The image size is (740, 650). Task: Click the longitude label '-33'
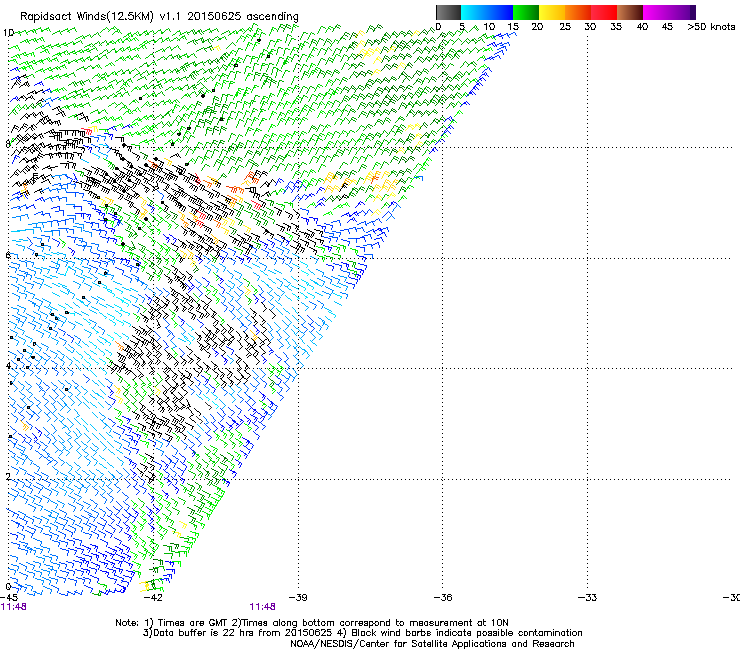pos(587,598)
